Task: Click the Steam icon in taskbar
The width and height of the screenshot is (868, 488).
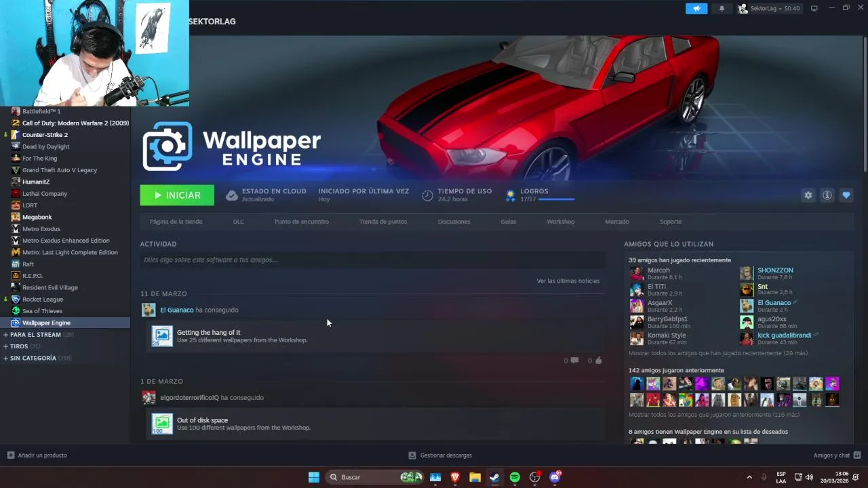Action: 494,477
